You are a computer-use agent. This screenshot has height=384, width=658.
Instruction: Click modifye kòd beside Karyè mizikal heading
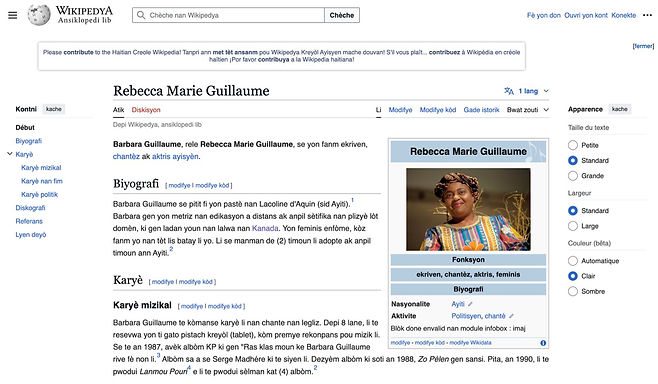(x=225, y=306)
